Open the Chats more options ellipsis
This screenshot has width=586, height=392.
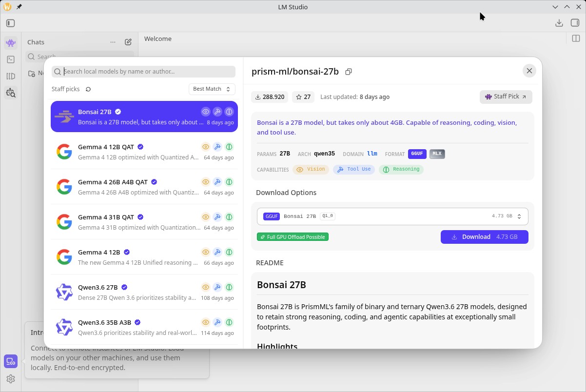pos(113,42)
